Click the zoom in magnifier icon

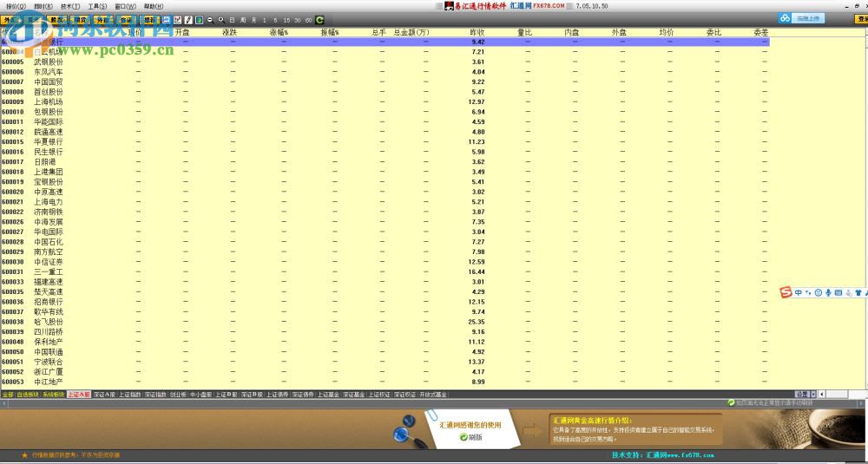click(221, 20)
